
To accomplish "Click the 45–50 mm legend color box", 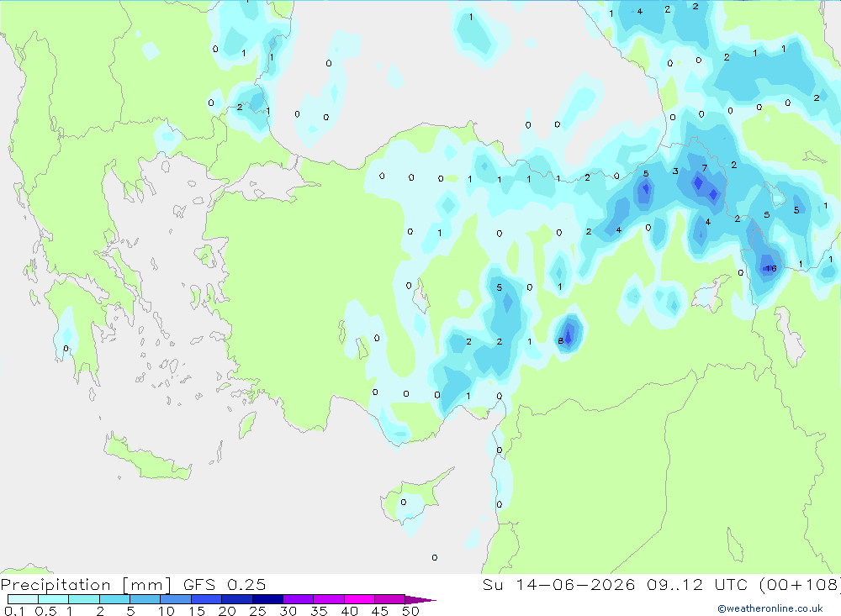I will pos(390,599).
